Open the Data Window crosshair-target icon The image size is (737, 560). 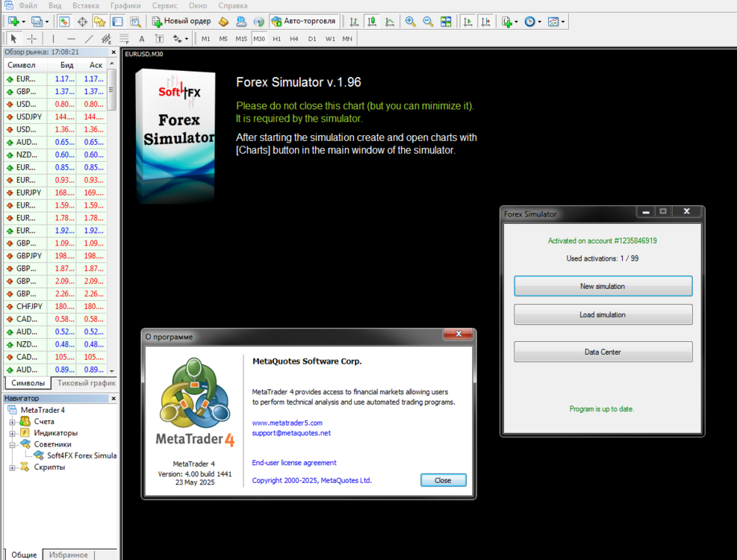(x=82, y=22)
